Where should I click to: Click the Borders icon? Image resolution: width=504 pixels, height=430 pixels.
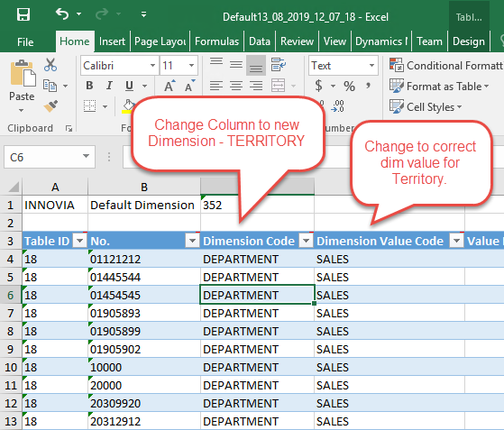89,105
